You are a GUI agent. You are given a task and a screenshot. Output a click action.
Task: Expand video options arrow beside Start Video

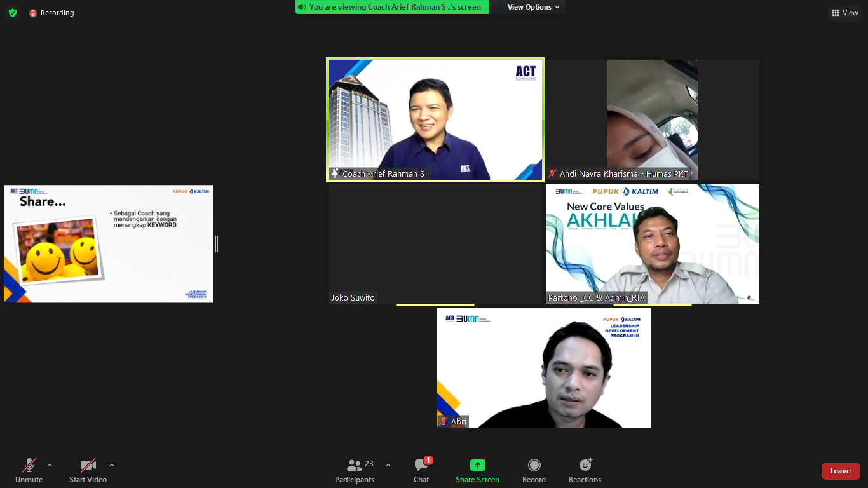[112, 464]
